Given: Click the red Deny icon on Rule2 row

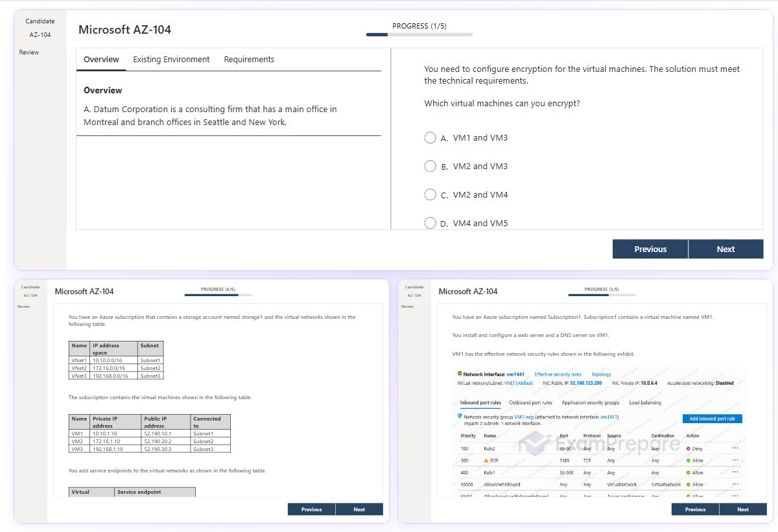Looking at the screenshot, I should click(x=688, y=448).
